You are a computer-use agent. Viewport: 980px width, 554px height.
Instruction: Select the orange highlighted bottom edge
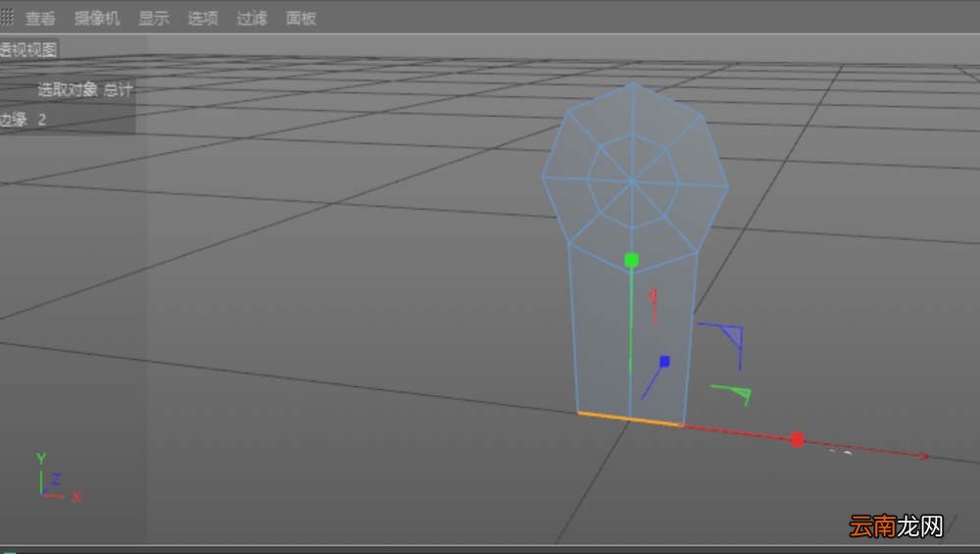click(x=630, y=419)
